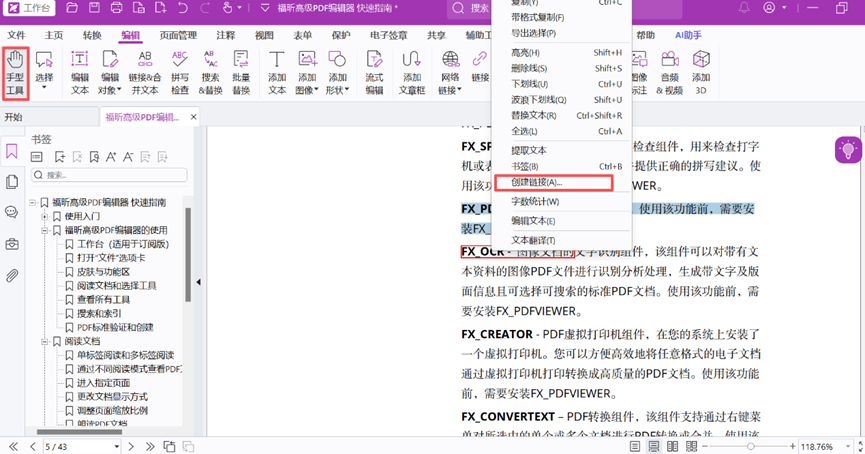
Task: Open the Comments panel in left sidebar
Action: 12,213
